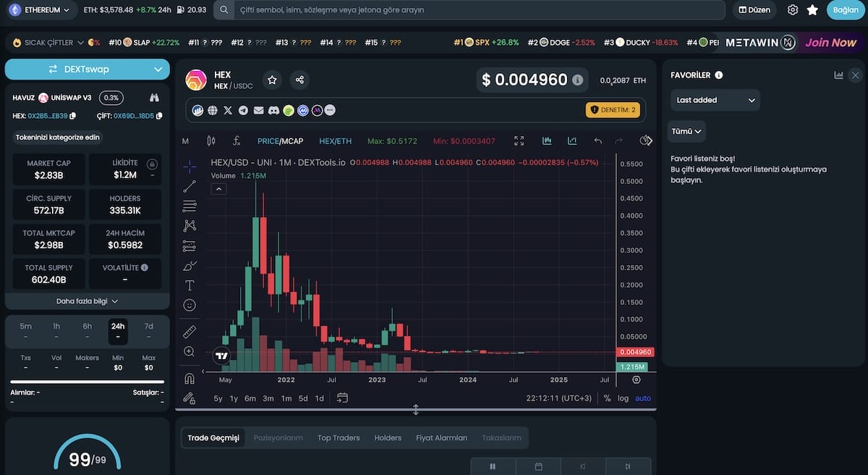
Task: Open the binoculars icon in pool panel
Action: point(154,98)
